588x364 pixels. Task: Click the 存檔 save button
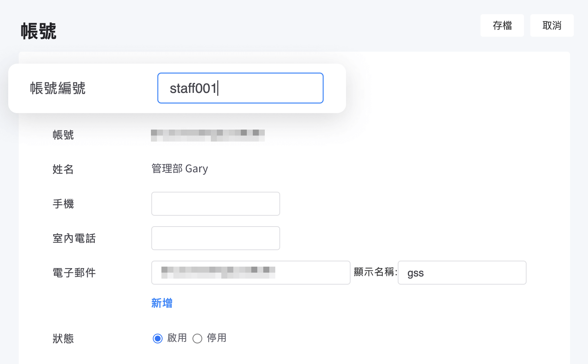pyautogui.click(x=502, y=25)
